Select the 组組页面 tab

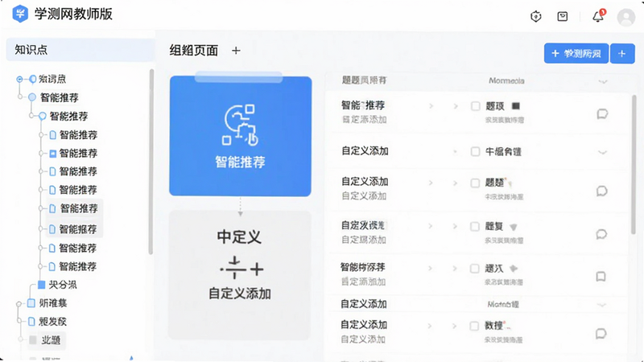(x=194, y=51)
